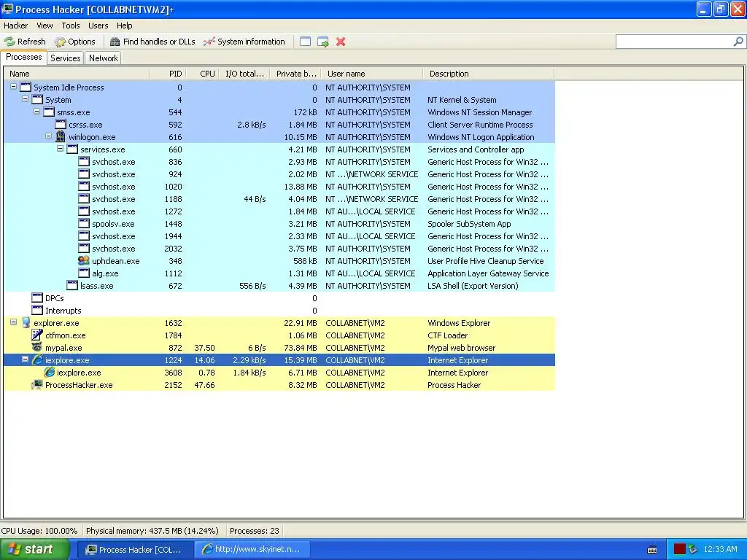Click the System Idle Process window icon
Viewport: 747px width, 560px height.
[26, 87]
